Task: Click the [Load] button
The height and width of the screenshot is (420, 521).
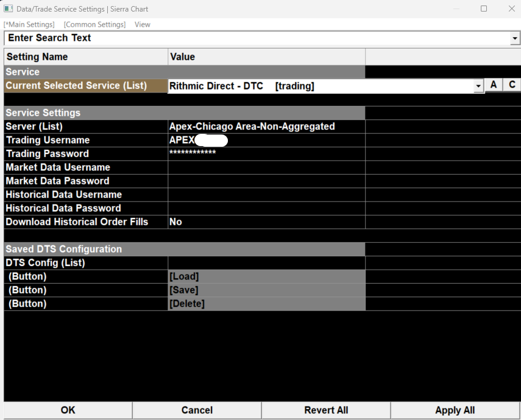Action: click(x=266, y=276)
